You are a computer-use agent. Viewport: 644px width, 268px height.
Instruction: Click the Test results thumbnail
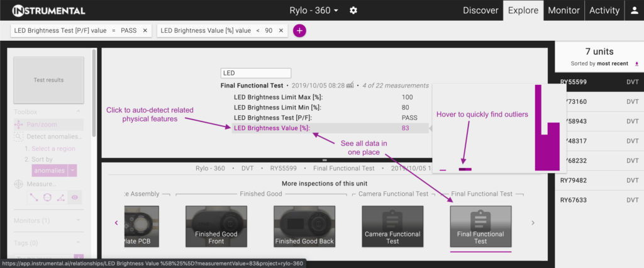pos(48,80)
